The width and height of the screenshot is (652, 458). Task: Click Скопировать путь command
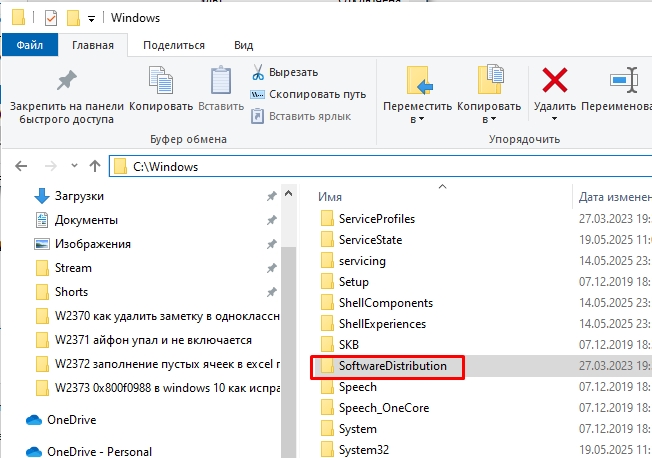point(308,94)
